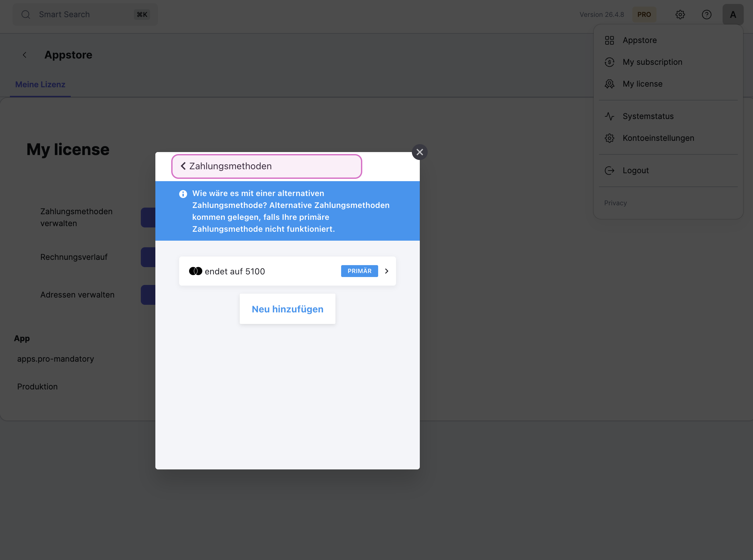
Task: Click the apps.pro-mandatory row
Action: [x=56, y=359]
